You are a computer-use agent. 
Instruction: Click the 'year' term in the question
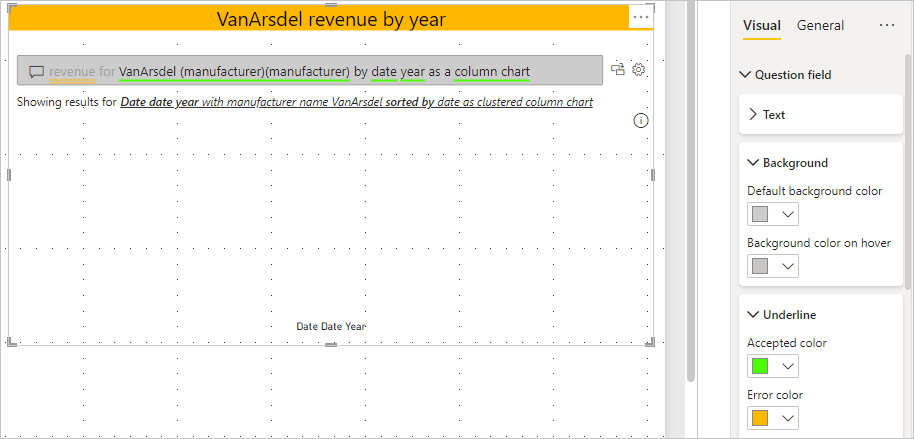coord(413,72)
